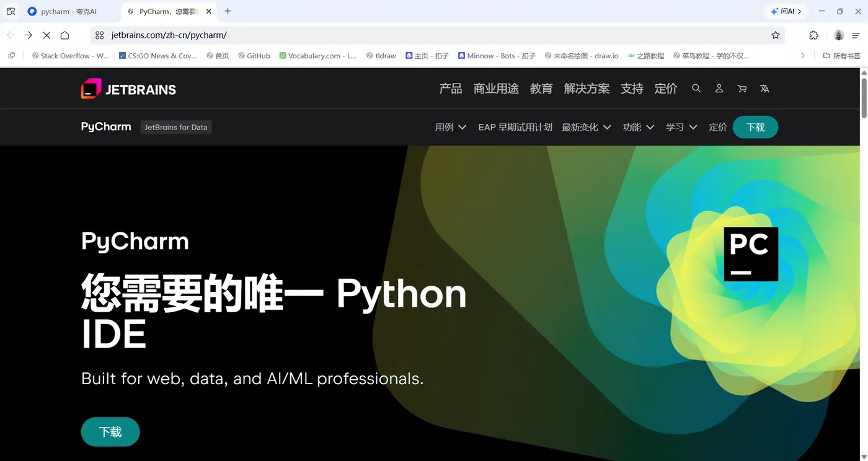Open the 商业用途 menu
Image resolution: width=868 pixels, height=461 pixels.
[496, 89]
